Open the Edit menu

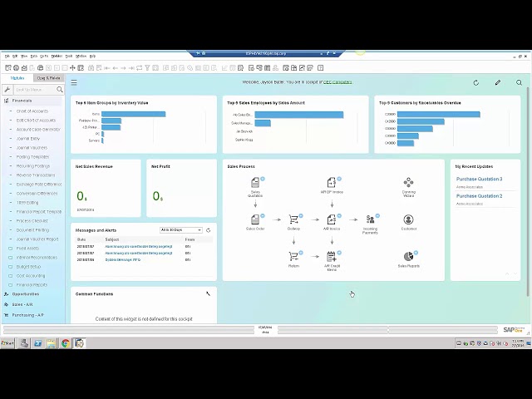[x=15, y=56]
